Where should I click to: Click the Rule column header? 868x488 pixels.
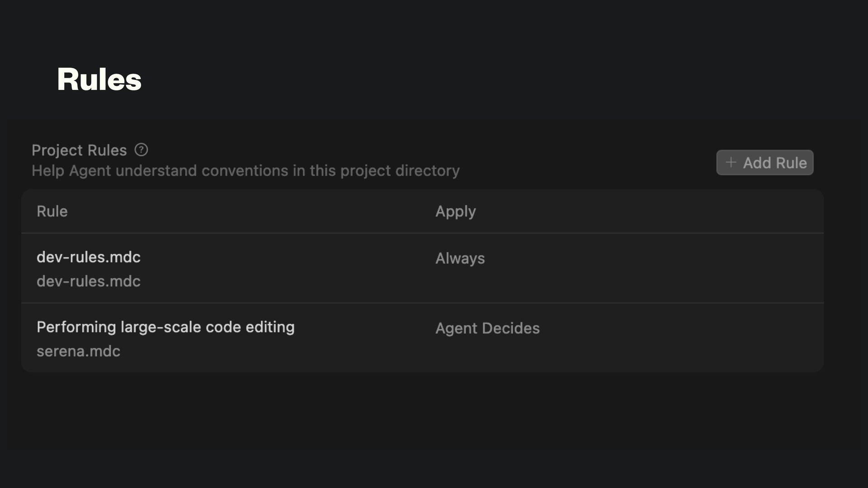coord(52,211)
